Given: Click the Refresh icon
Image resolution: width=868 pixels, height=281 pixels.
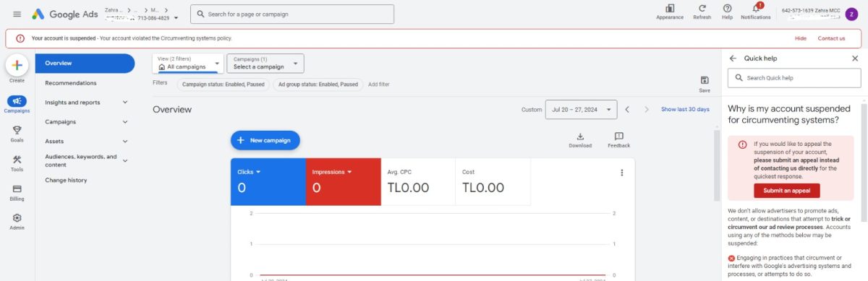Looking at the screenshot, I should click(x=702, y=8).
